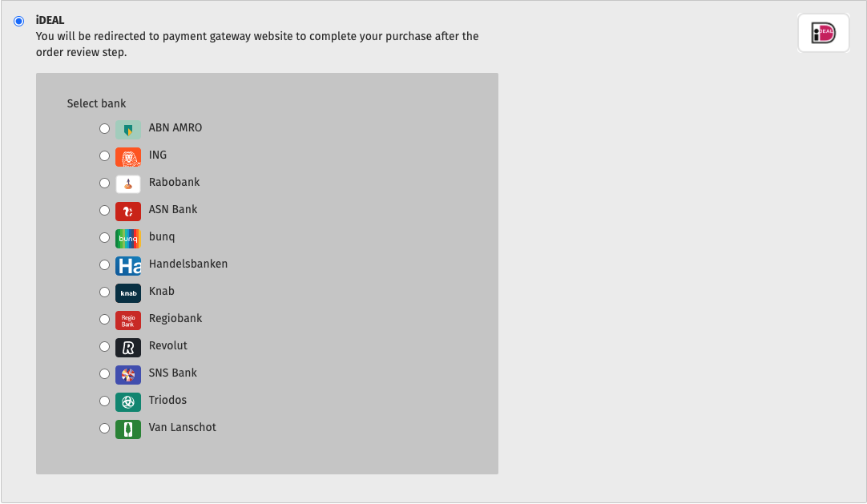Click the Triodos bank logo icon

point(128,401)
